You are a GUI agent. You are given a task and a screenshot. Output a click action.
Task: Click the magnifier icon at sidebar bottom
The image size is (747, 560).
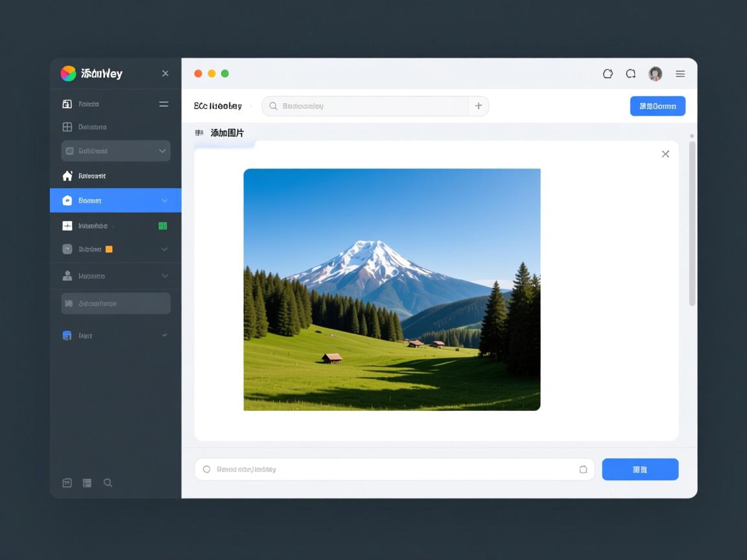(108, 483)
